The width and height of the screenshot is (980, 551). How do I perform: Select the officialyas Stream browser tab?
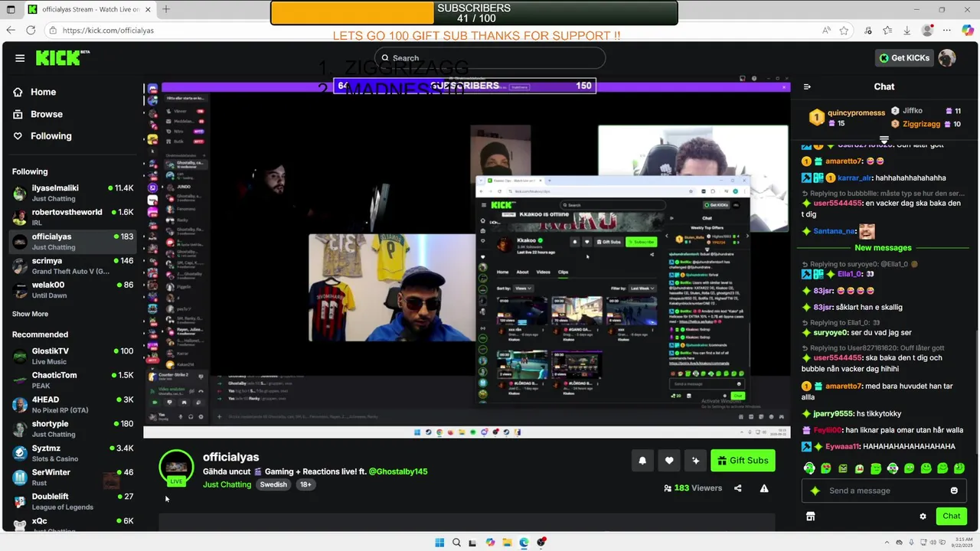[88, 9]
